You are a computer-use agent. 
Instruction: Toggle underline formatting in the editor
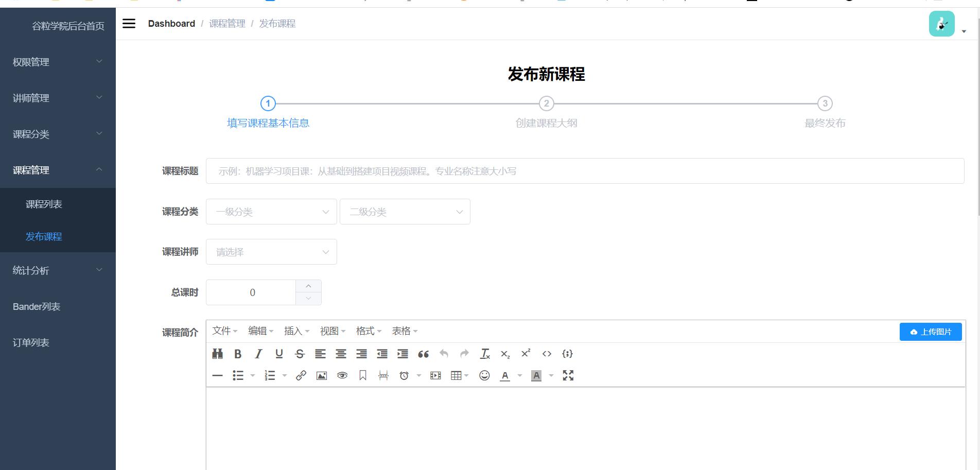click(x=279, y=354)
